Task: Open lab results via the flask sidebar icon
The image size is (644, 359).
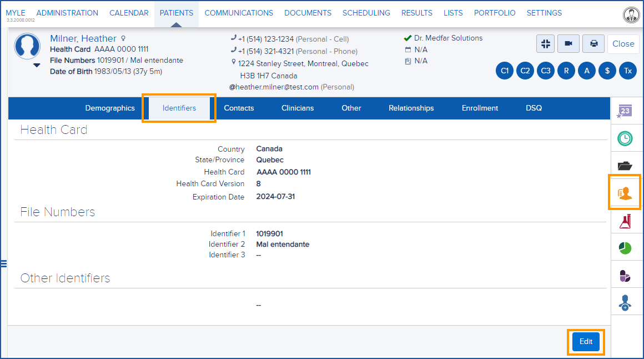Action: tap(626, 221)
